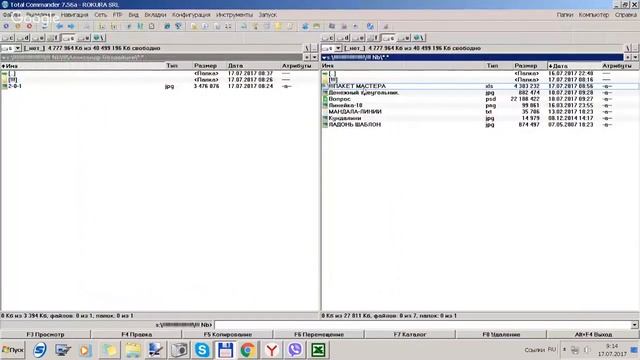Viewport: 640px width, 360px height.
Task: Open left panel directory history arrow
Action: pos(315,58)
